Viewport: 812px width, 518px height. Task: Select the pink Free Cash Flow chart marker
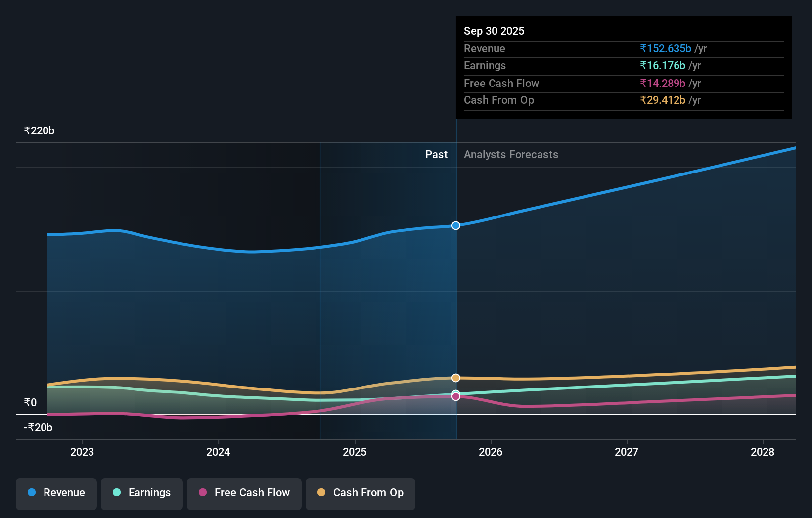click(456, 395)
